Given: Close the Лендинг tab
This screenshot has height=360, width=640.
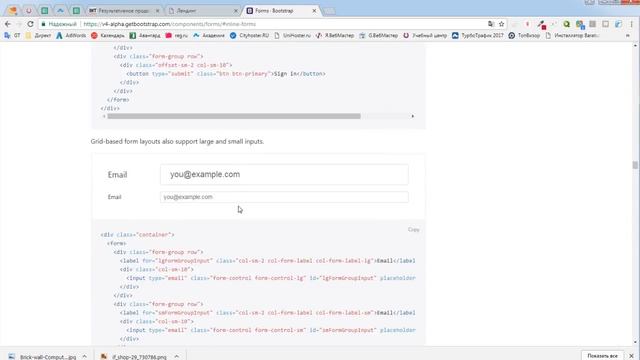Looking at the screenshot, I should point(236,11).
